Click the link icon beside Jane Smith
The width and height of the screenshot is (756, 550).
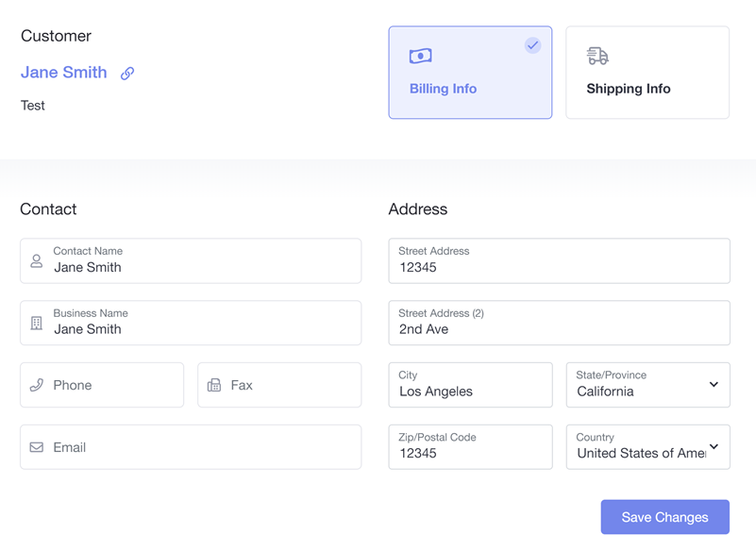[x=127, y=73]
